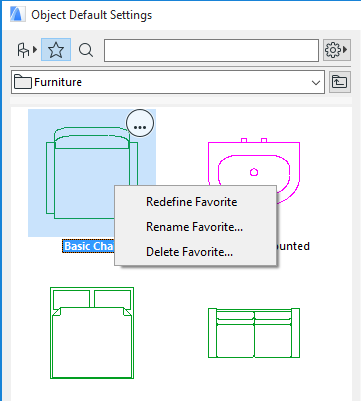Image resolution: width=361 pixels, height=401 pixels.
Task: Click the search magnifier icon
Action: tap(86, 50)
